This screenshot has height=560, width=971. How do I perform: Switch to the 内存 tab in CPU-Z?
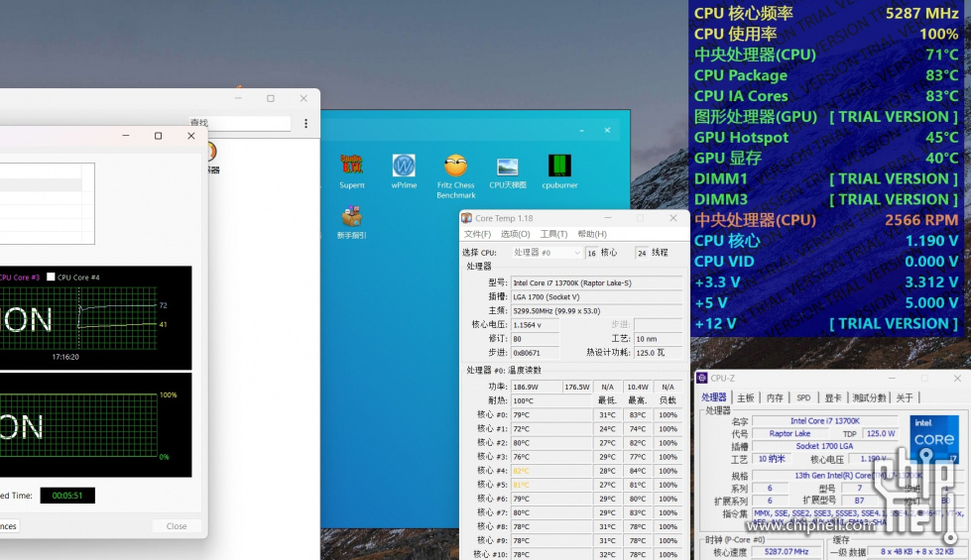(775, 397)
